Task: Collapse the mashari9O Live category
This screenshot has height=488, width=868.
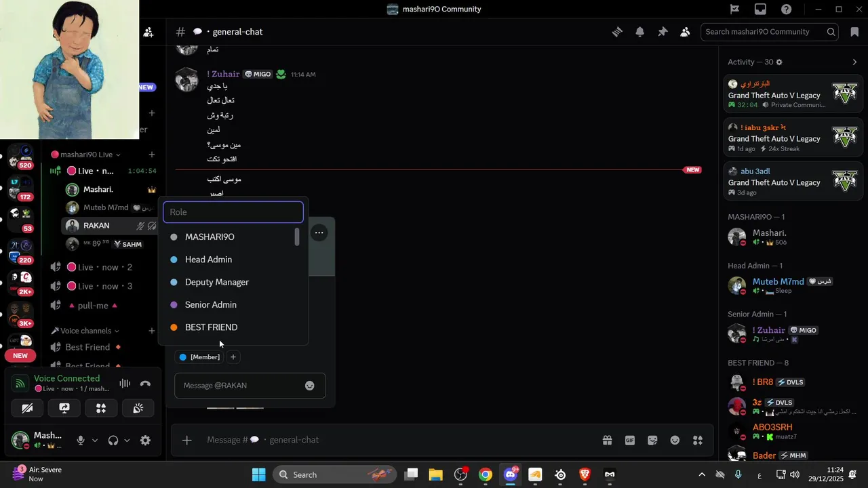Action: click(86, 155)
